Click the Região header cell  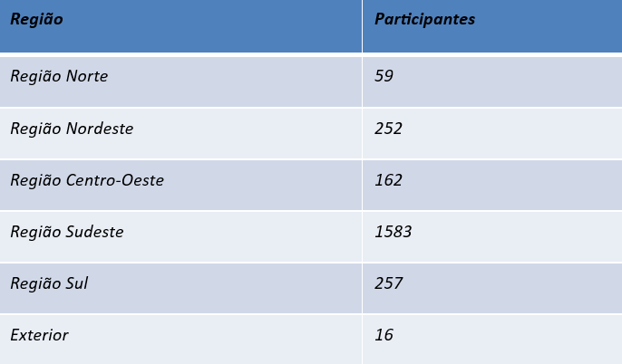coord(180,26)
